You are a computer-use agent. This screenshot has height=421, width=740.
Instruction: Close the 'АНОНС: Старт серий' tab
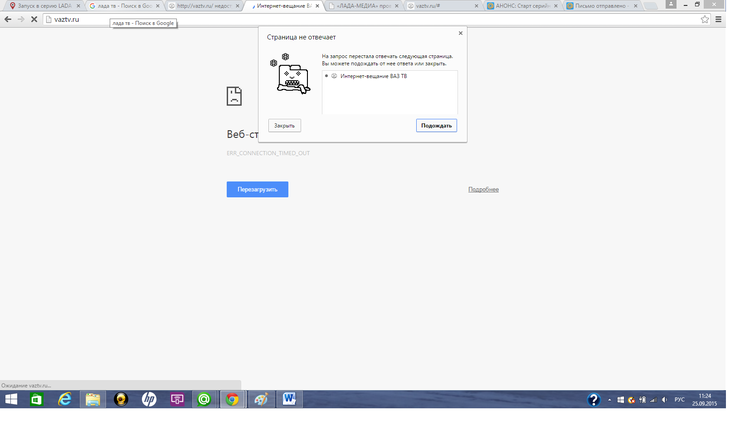pyautogui.click(x=555, y=6)
